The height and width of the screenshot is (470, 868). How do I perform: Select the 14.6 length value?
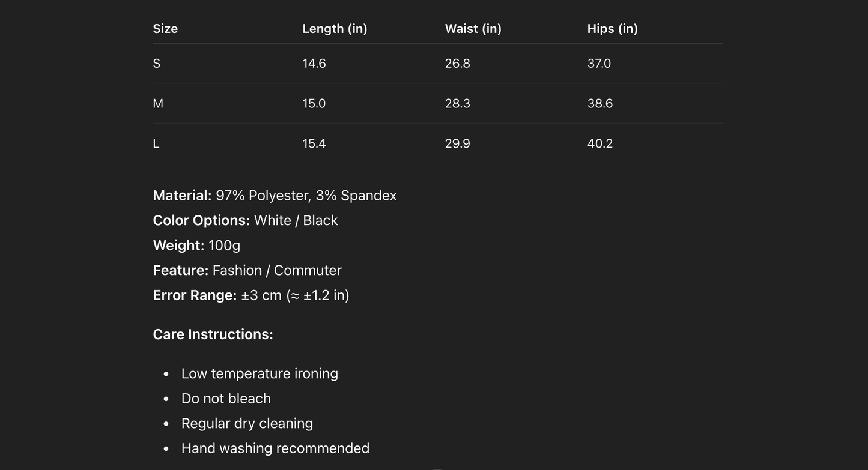[314, 64]
